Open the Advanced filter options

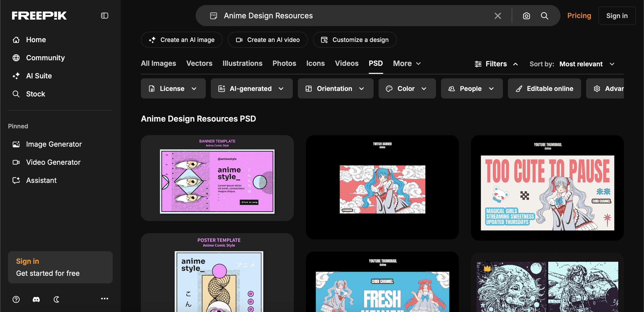point(605,88)
